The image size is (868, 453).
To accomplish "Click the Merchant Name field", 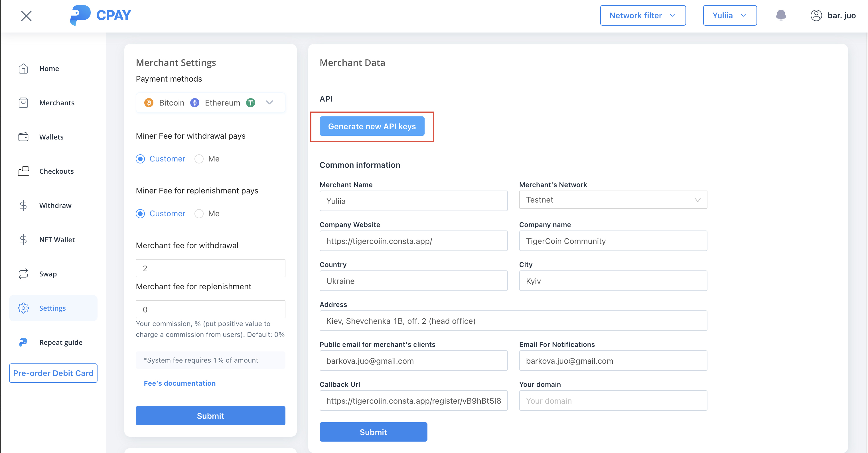I will pyautogui.click(x=413, y=201).
